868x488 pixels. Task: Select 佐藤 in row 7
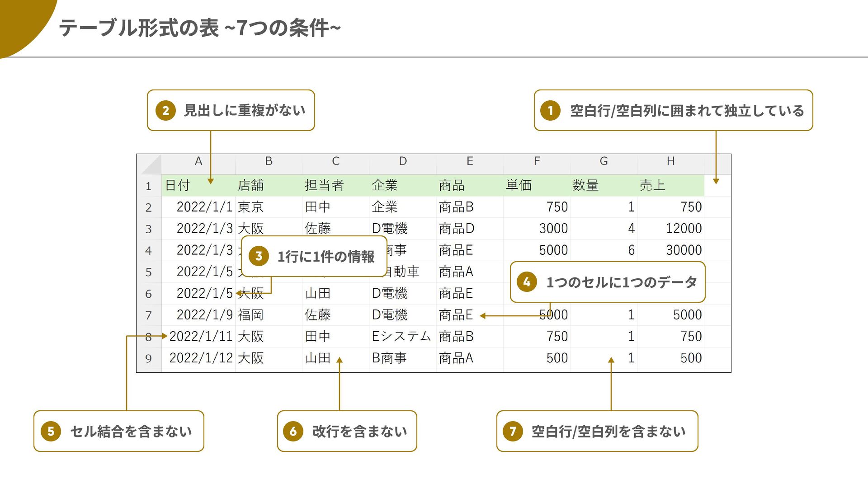pos(335,315)
